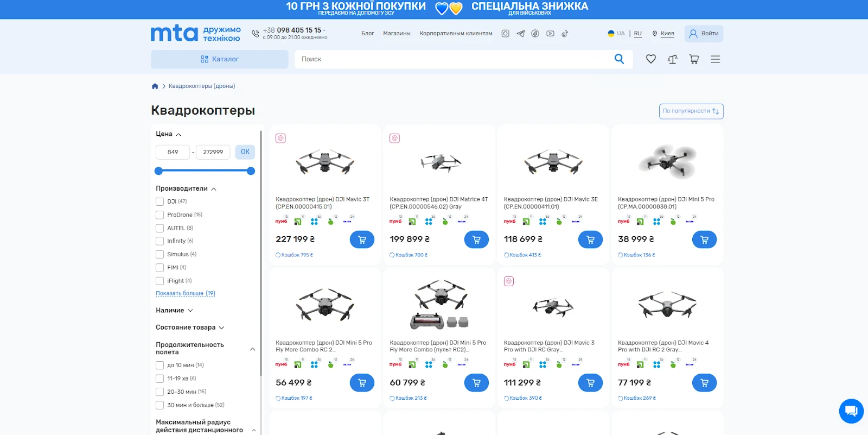Expand the Состояние товара filter section
Image resolution: width=868 pixels, height=435 pixels.
[x=189, y=327]
